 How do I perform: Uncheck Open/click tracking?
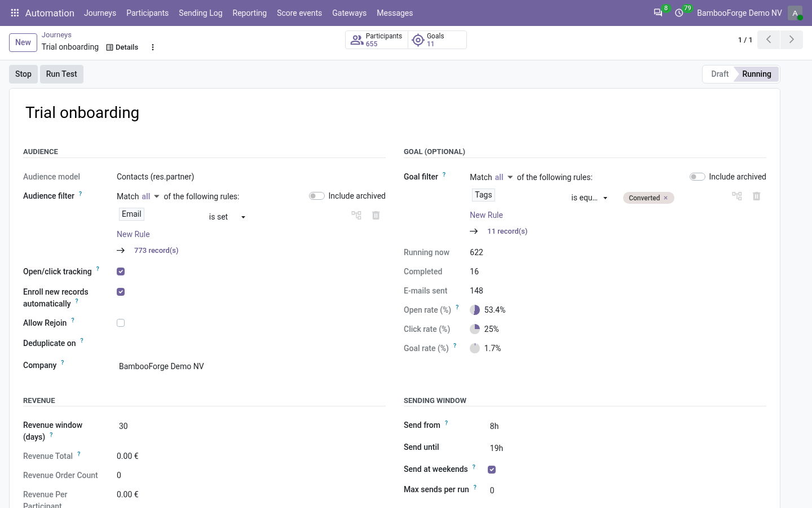click(121, 271)
